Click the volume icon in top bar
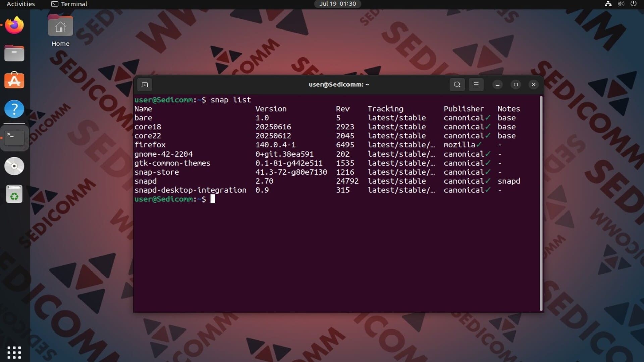This screenshot has height=362, width=644. (x=621, y=4)
